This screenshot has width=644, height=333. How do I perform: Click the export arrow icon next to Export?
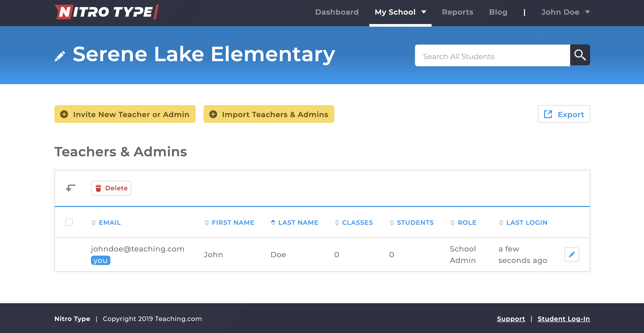[548, 114]
